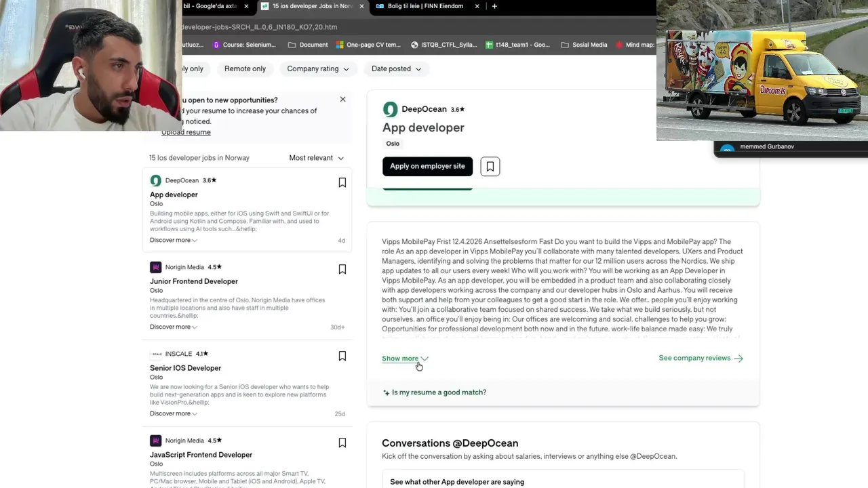Close the ios developer Jobs tab
Screen dimensions: 868x488
(361, 6)
